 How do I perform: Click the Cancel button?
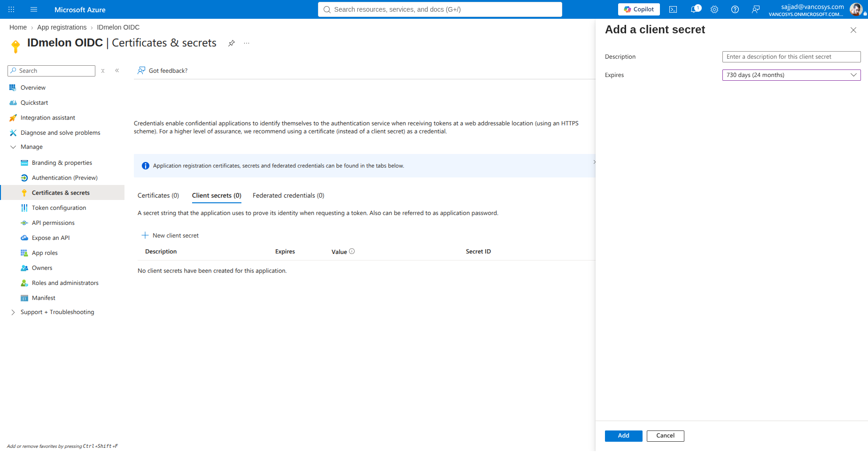click(x=665, y=436)
